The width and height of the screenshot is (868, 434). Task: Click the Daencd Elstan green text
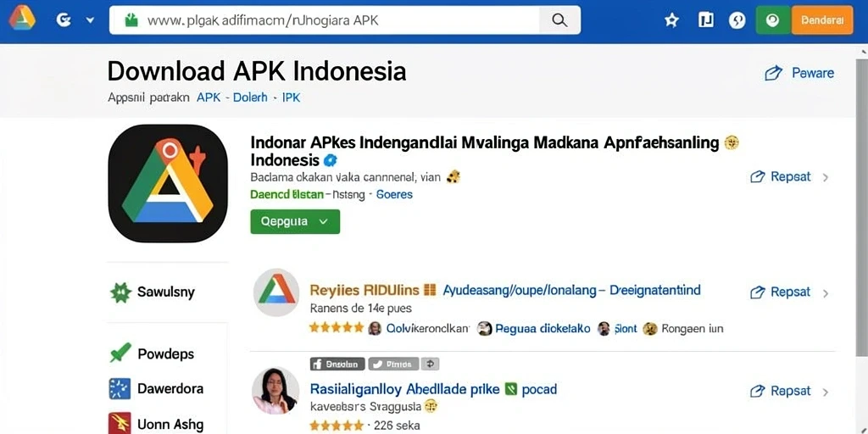287,194
